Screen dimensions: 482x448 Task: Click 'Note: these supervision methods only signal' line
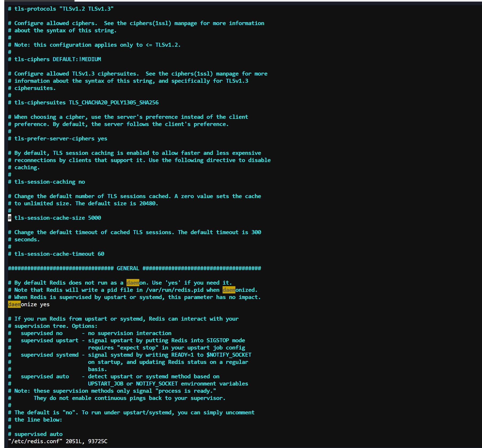(x=112, y=391)
